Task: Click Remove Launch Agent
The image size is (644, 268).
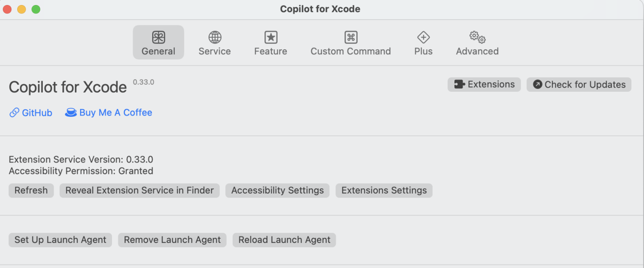Action: tap(172, 240)
